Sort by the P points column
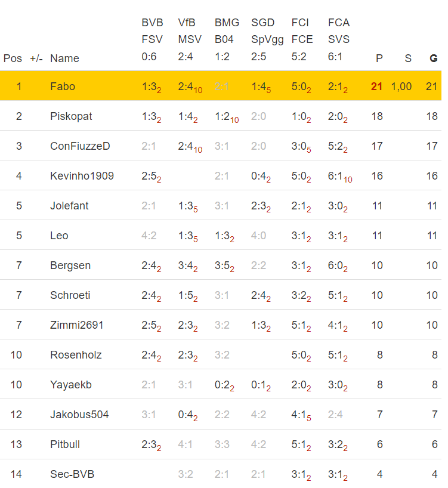 [379, 58]
